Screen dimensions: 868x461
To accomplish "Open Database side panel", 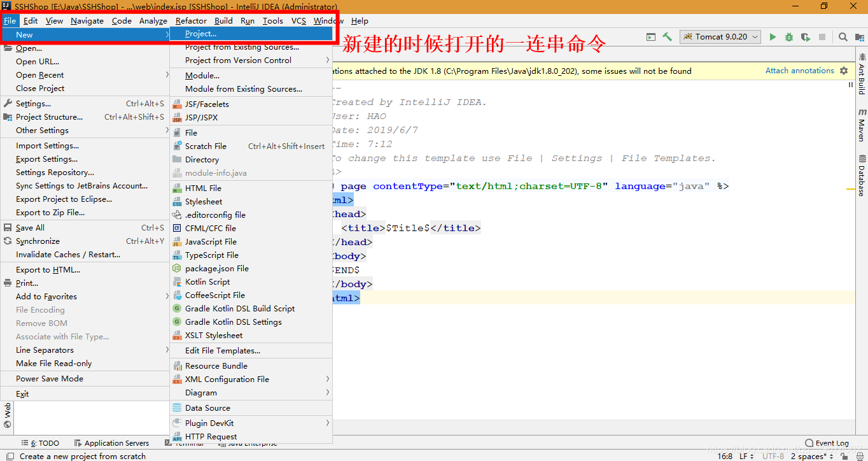I will [x=862, y=176].
